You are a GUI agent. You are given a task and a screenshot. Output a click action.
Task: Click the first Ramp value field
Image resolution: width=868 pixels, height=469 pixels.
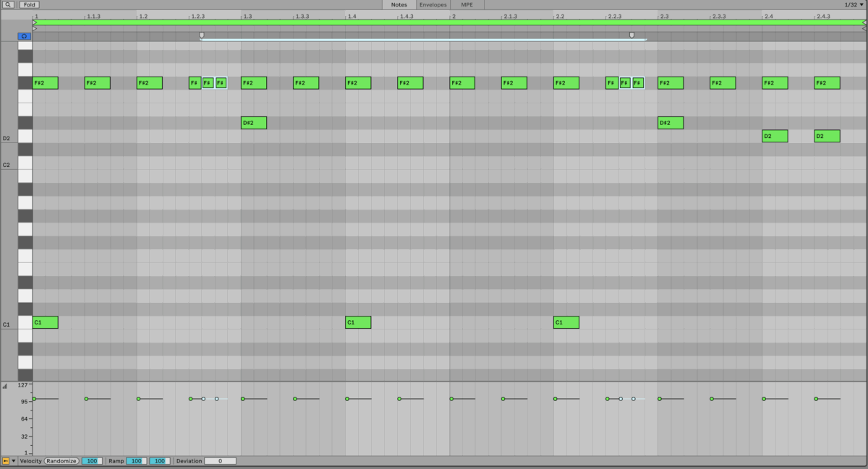[136, 461]
